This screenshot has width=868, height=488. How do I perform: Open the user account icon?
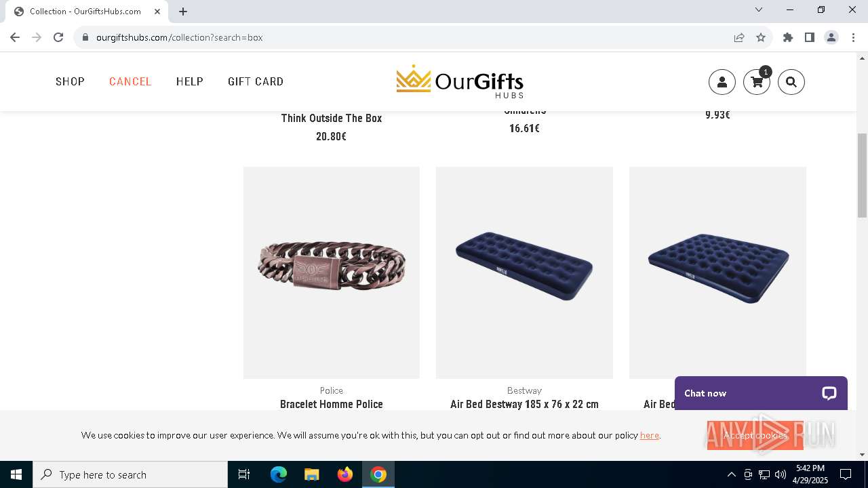722,82
